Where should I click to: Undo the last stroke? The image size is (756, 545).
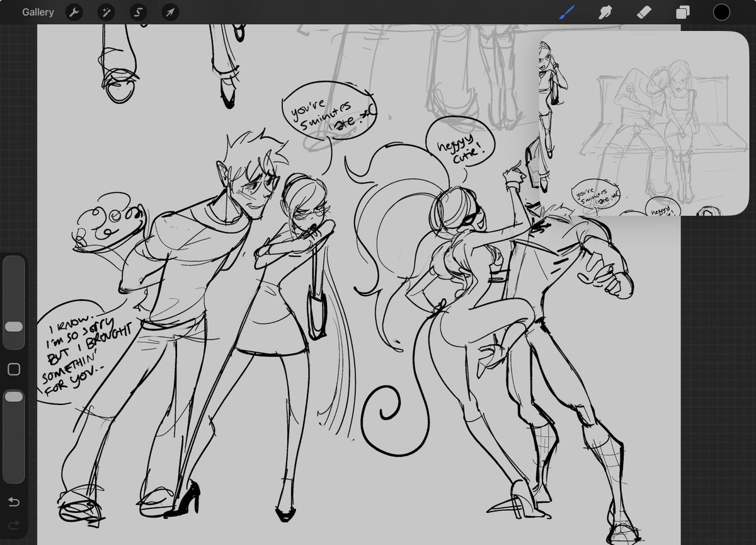[x=14, y=502]
